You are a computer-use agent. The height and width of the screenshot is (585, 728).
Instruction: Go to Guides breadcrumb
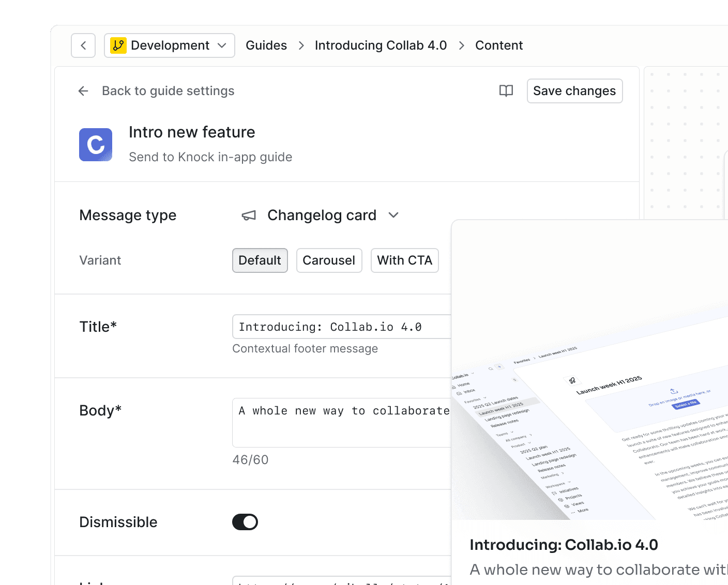pyautogui.click(x=266, y=45)
